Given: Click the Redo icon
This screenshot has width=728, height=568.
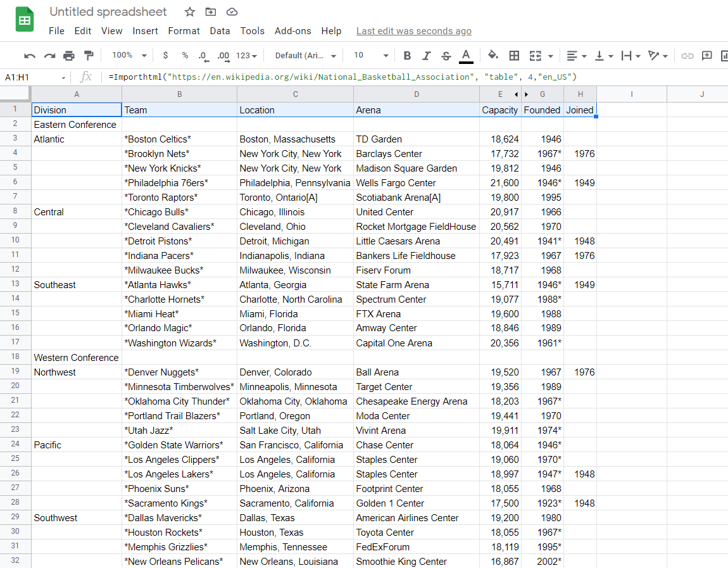Looking at the screenshot, I should [49, 56].
